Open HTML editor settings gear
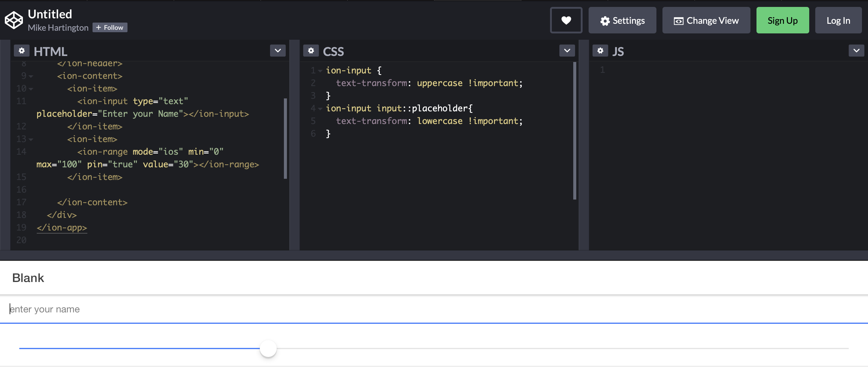868x378 pixels. tap(22, 51)
